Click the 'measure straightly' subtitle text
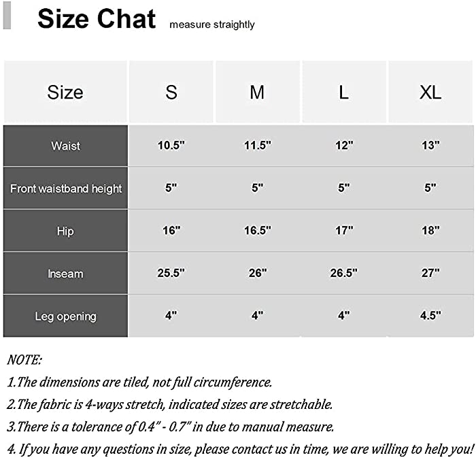 (212, 24)
